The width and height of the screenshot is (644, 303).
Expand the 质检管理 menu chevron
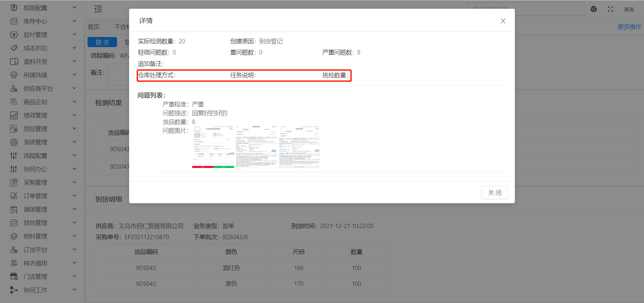tap(74, 129)
